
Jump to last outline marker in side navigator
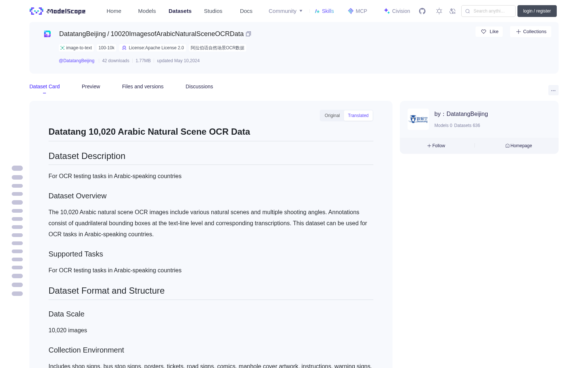pyautogui.click(x=17, y=294)
